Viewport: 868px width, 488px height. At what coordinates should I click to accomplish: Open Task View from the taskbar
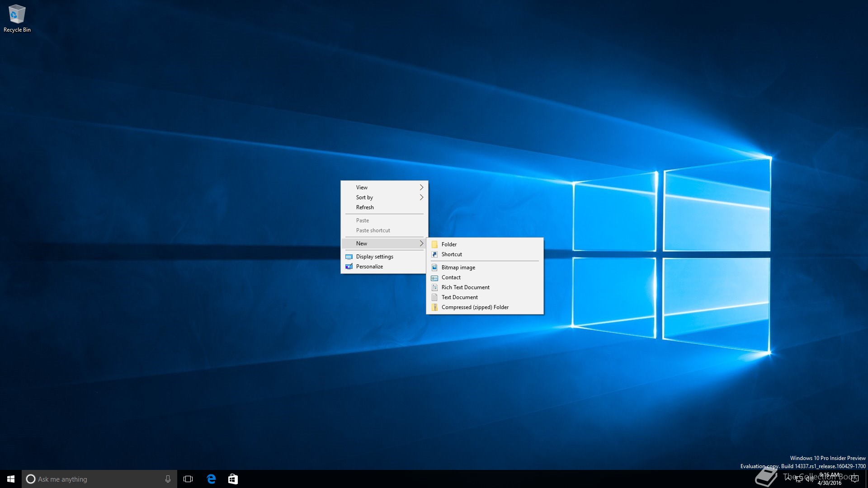(x=188, y=479)
